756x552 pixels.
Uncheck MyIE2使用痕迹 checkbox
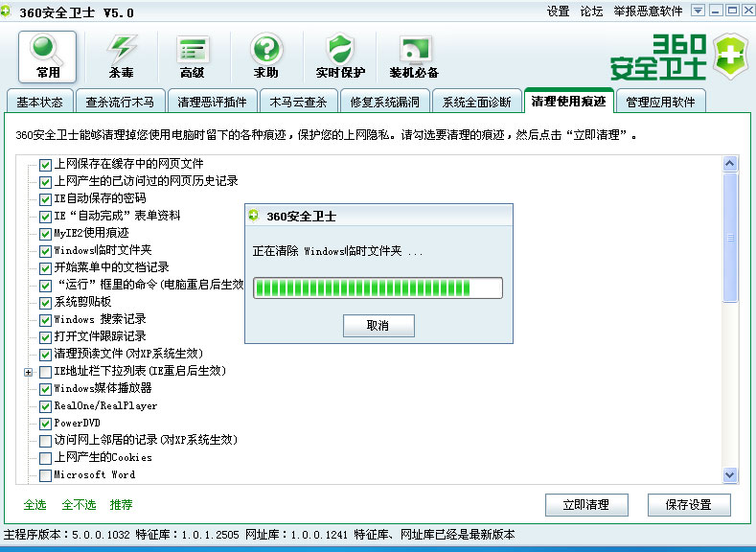(x=45, y=234)
